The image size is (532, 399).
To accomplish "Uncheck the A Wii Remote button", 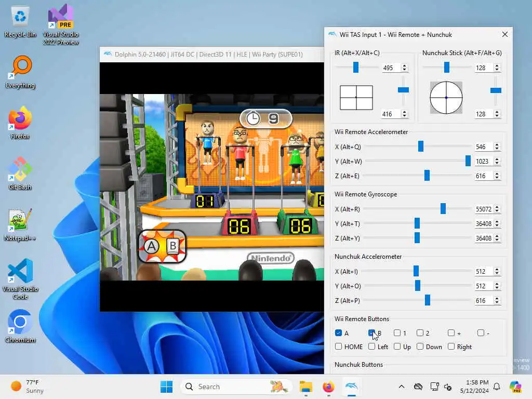I will click(338, 333).
